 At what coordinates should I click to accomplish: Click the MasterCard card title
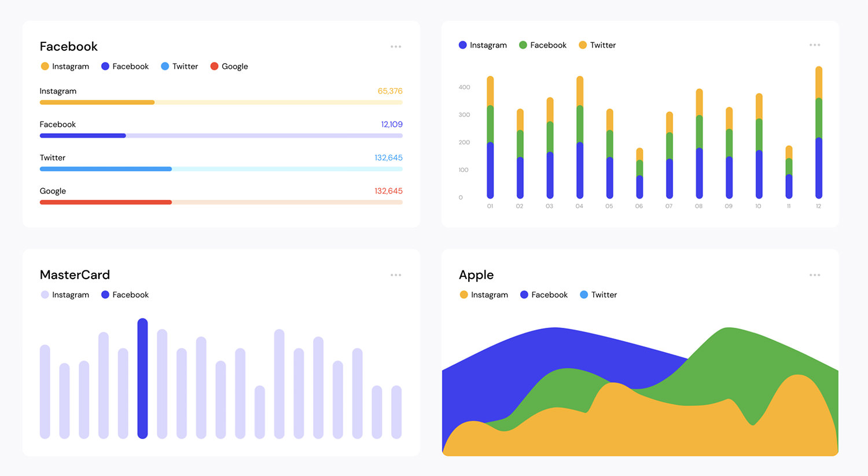point(75,275)
